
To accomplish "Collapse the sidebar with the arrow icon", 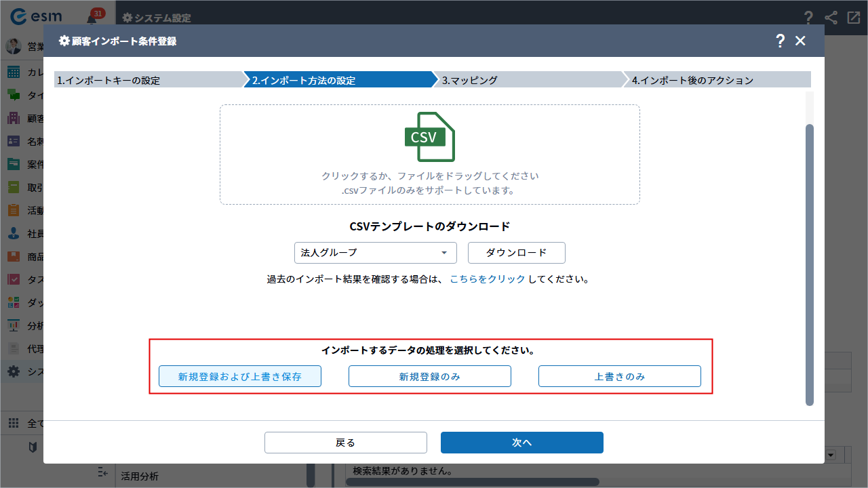I will click(x=103, y=472).
